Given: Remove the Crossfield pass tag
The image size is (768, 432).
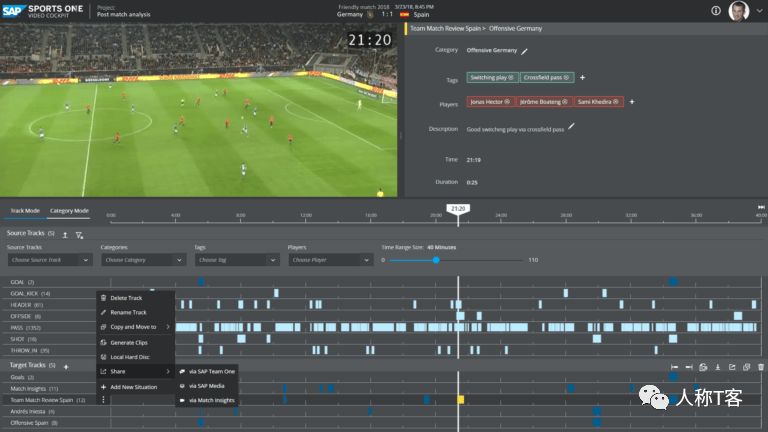Looking at the screenshot, I should [568, 77].
